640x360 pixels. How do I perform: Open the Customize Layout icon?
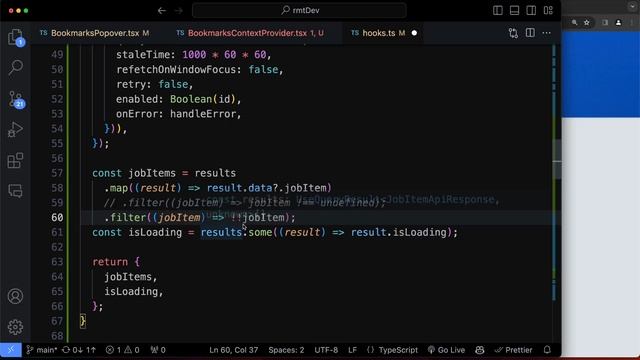point(548,11)
